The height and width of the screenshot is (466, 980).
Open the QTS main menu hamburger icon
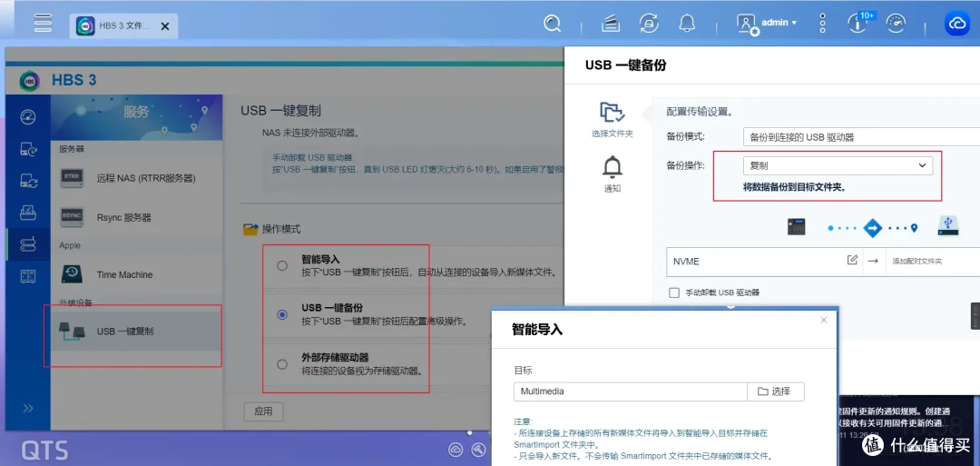[x=44, y=22]
